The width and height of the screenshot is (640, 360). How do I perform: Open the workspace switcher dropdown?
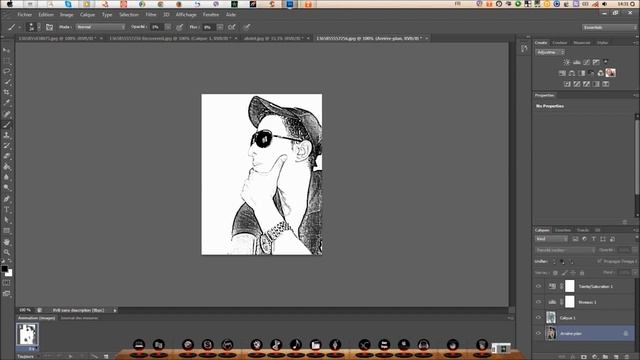point(609,27)
